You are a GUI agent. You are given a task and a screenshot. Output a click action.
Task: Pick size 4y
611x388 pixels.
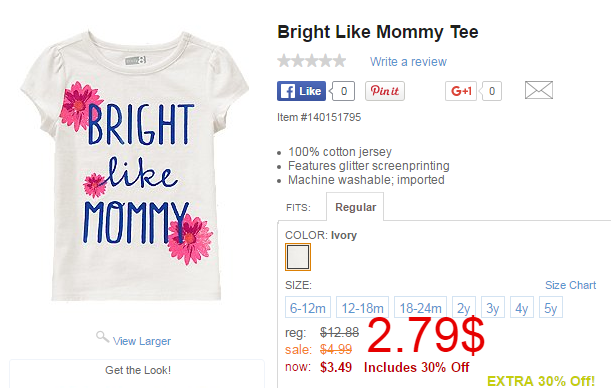pos(522,307)
